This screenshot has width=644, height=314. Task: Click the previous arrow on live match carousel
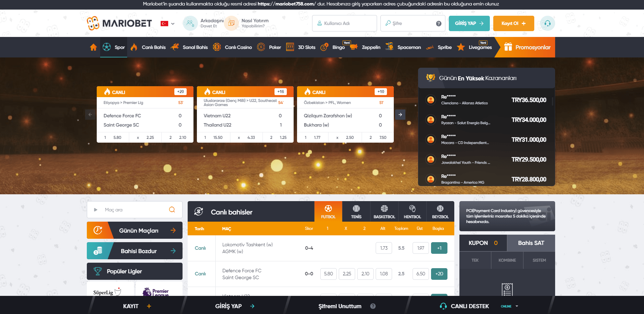point(90,115)
